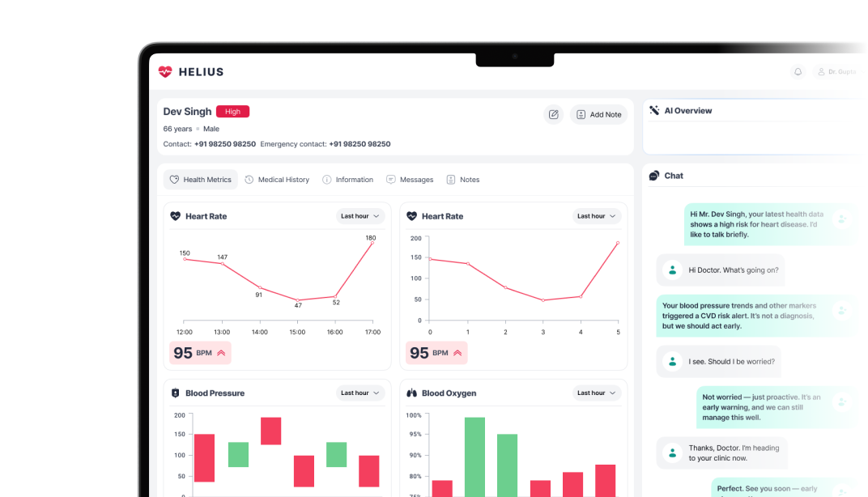Click the Add Note button
The image size is (868, 497).
[598, 115]
